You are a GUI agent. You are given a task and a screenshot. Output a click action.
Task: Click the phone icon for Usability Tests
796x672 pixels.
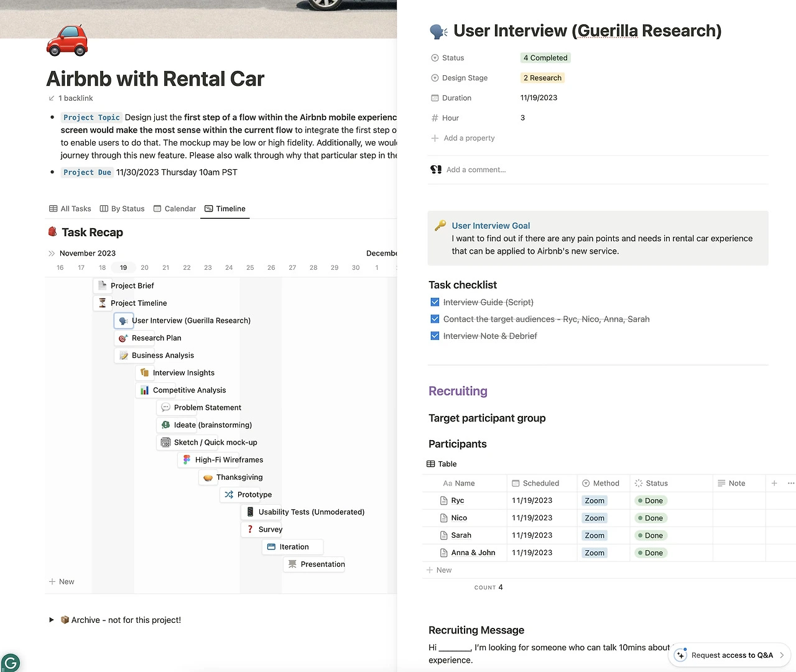point(250,512)
